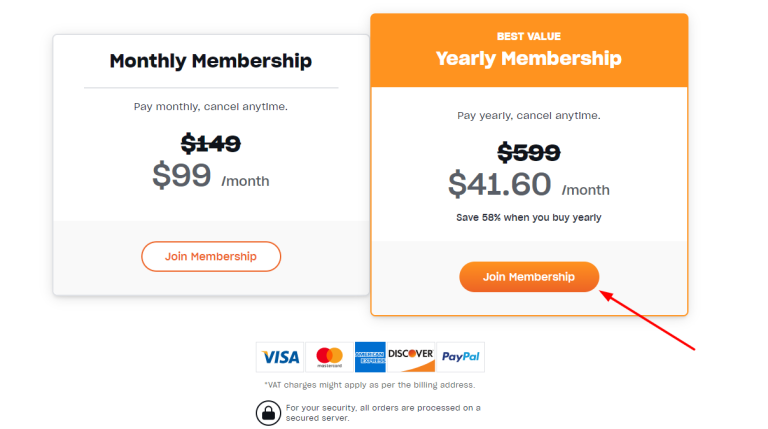Click the Mastercard logo icon
Screen dimensions: 768x429
tap(329, 357)
